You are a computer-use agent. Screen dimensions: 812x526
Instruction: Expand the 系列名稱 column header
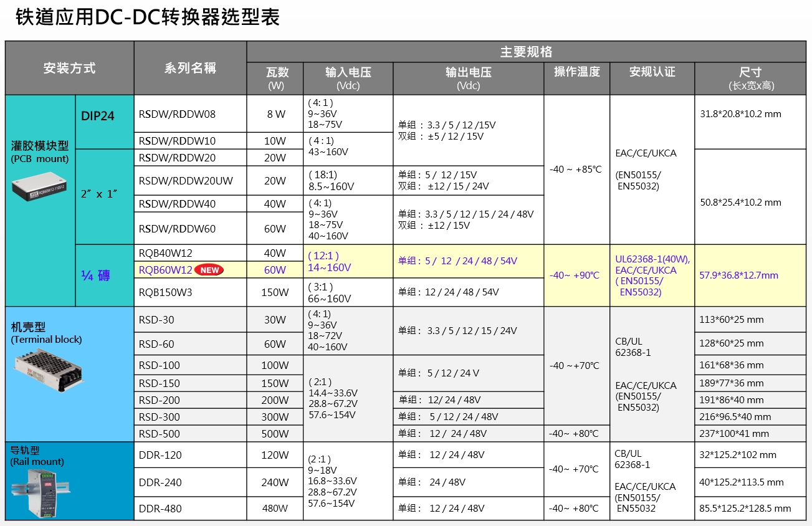190,67
